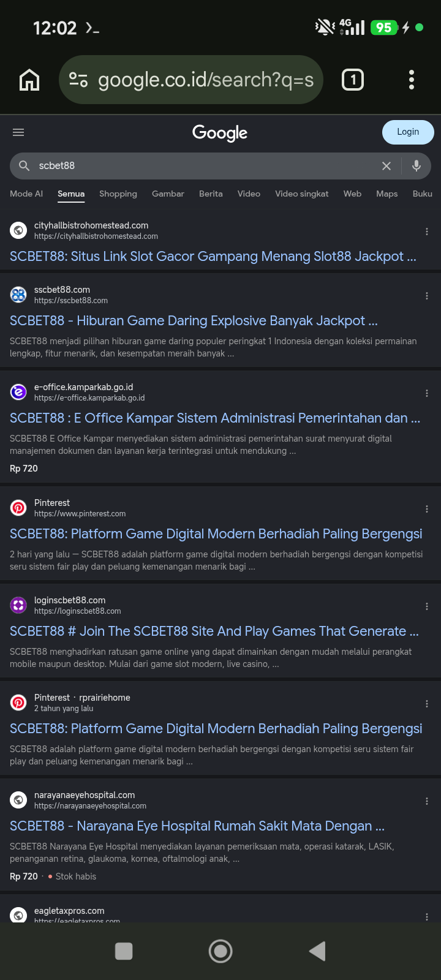The height and width of the screenshot is (980, 441).
Task: Tap the Chrome home icon
Action: pos(29,80)
